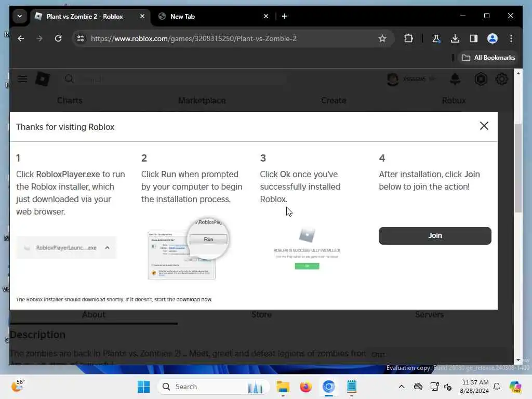Open the Roblox settings gear

click(x=501, y=79)
